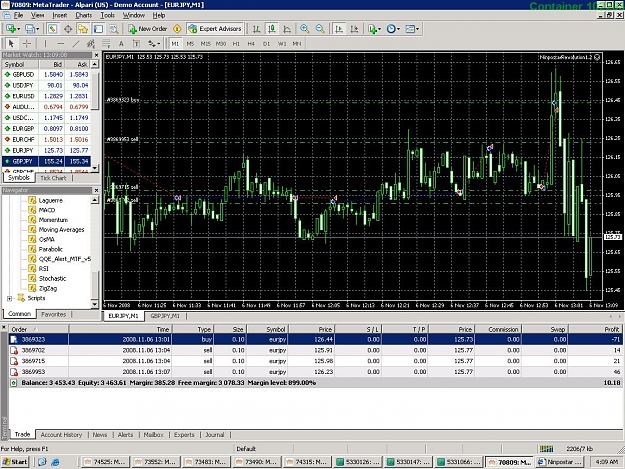The height and width of the screenshot is (469, 625).
Task: Open the Tools menu
Action: (x=107, y=15)
